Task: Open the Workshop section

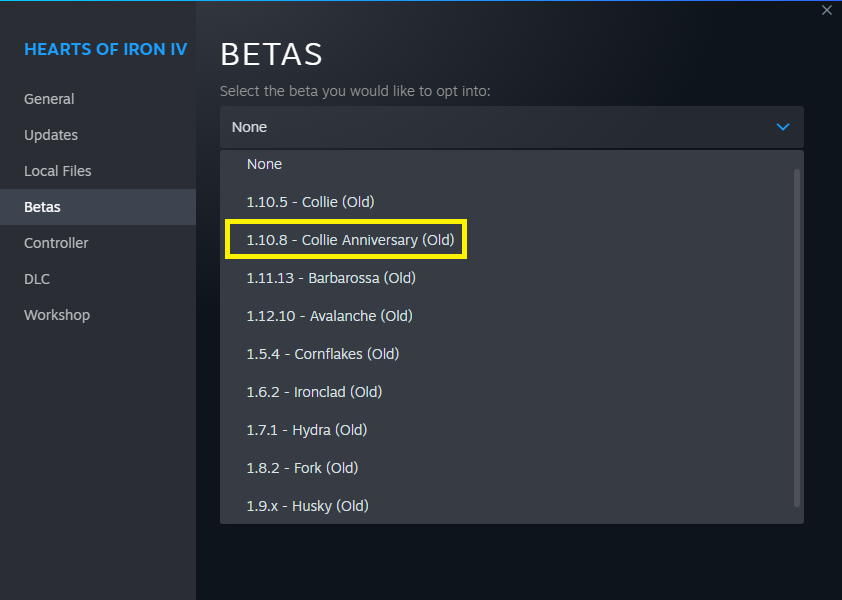Action: (x=57, y=314)
